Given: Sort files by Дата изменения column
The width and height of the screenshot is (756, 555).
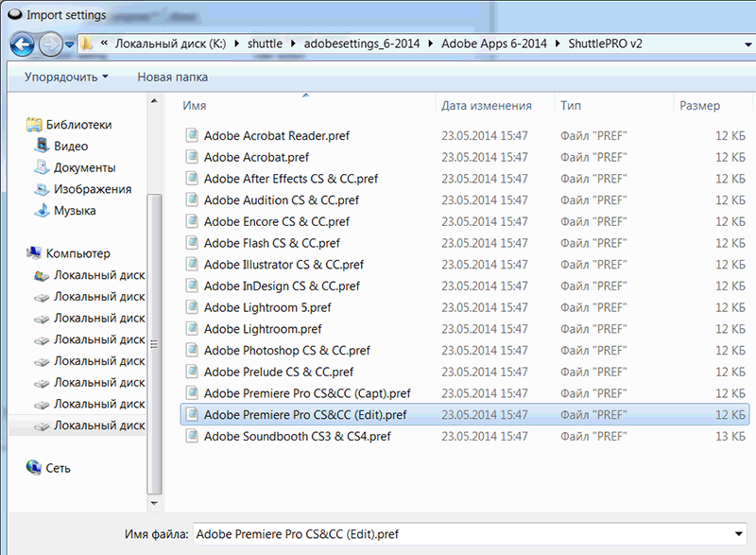Looking at the screenshot, I should (486, 106).
